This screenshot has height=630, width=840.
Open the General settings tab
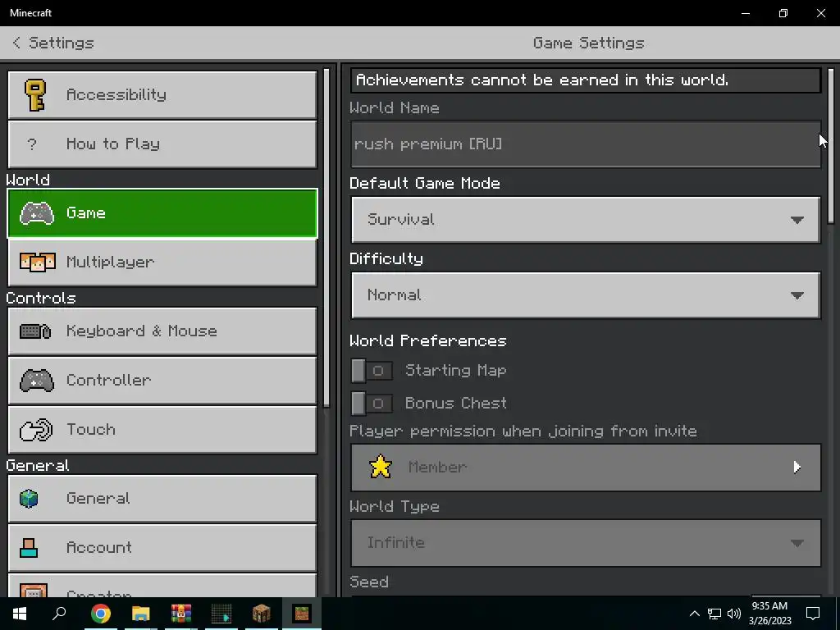coord(162,499)
